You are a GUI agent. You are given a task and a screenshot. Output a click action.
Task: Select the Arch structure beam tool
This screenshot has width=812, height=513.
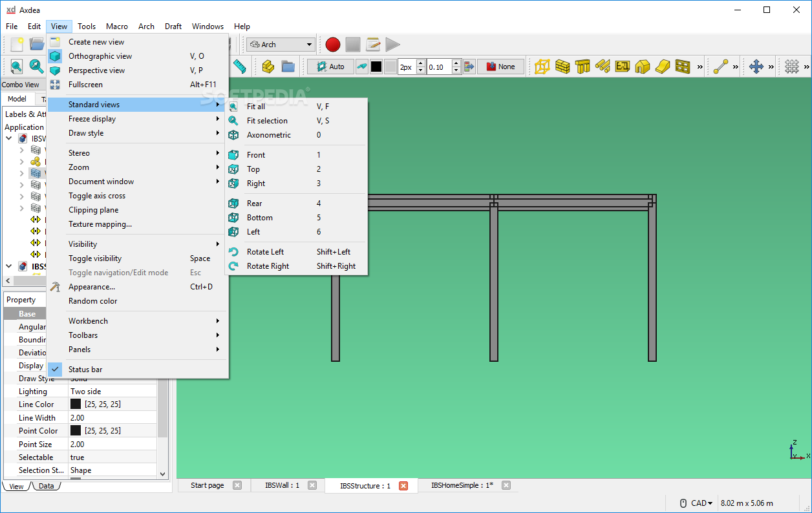pyautogui.click(x=582, y=67)
